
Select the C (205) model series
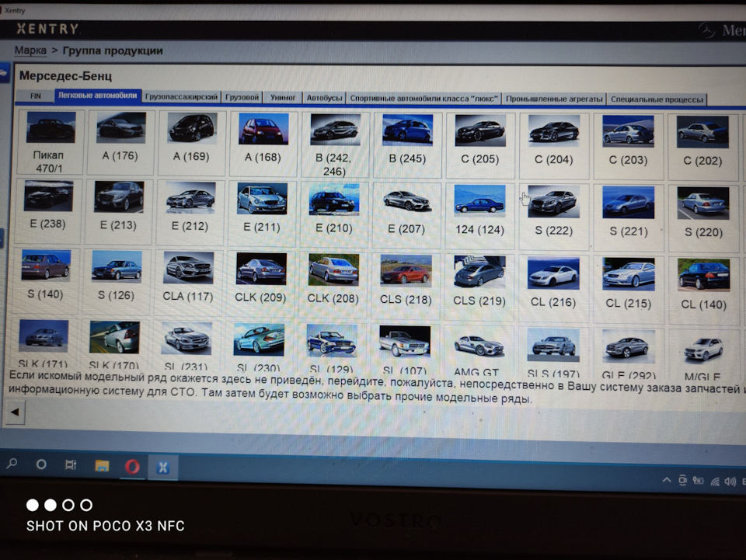click(x=480, y=146)
